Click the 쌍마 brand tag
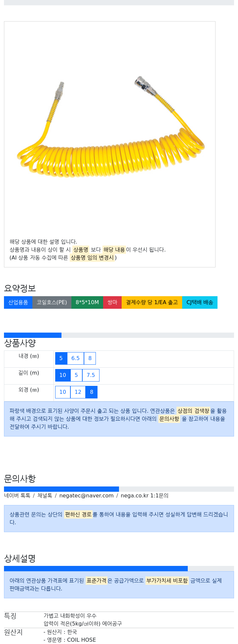The image size is (238, 644). [112, 302]
